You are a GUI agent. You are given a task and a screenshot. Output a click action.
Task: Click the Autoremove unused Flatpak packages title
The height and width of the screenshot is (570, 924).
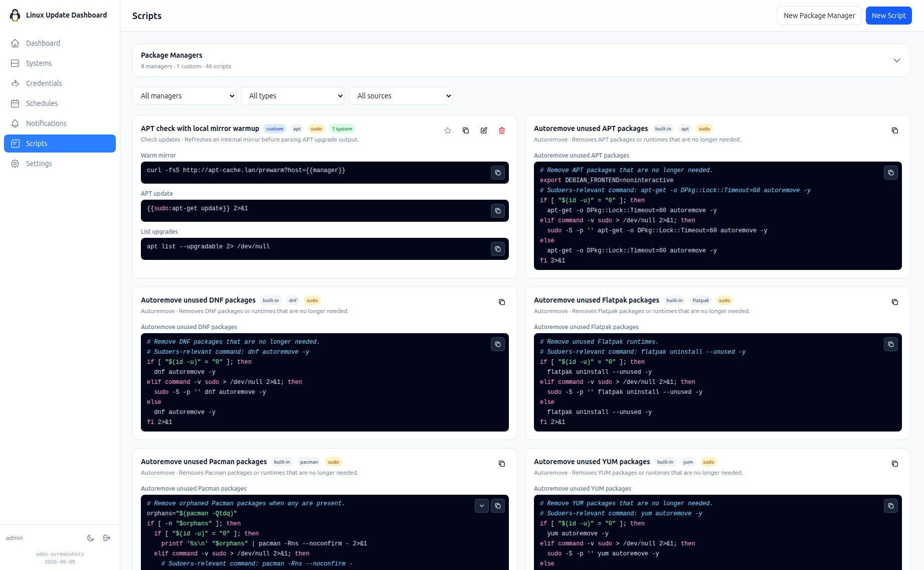tap(597, 300)
